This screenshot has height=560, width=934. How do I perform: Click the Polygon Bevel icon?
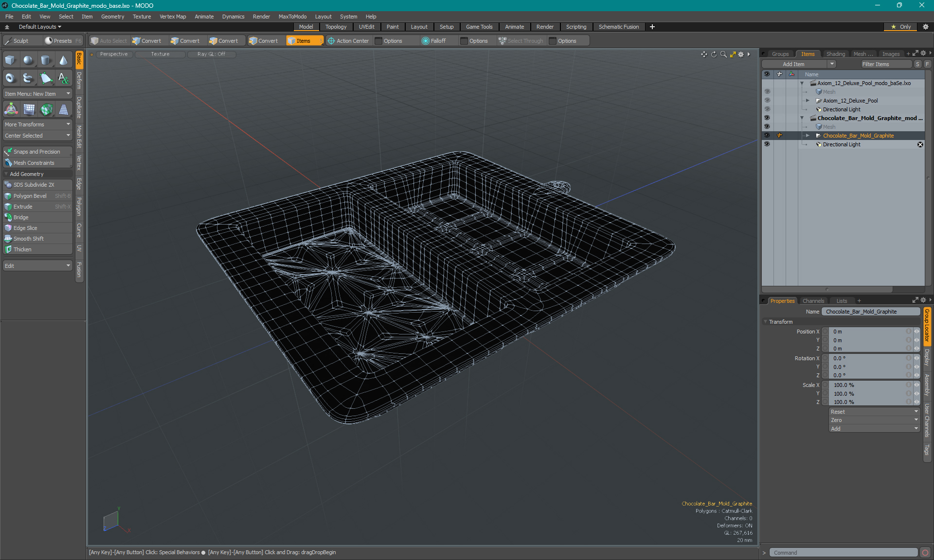point(9,195)
